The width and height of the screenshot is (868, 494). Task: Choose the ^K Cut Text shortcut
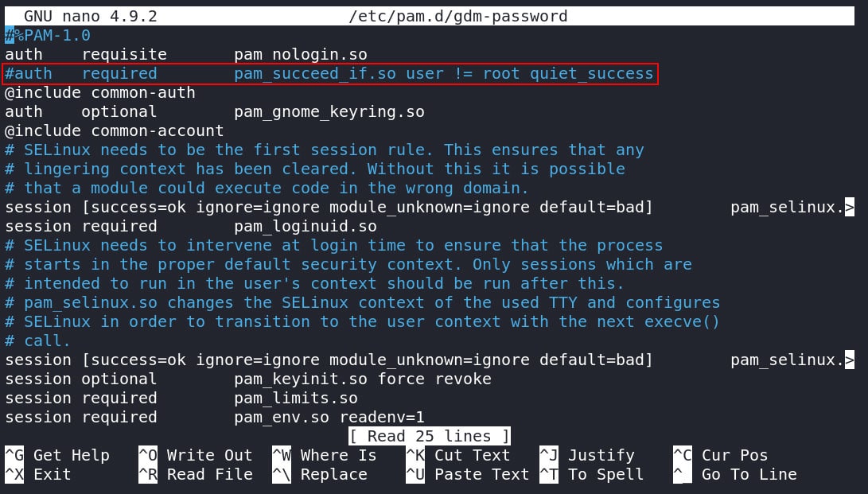tap(457, 455)
